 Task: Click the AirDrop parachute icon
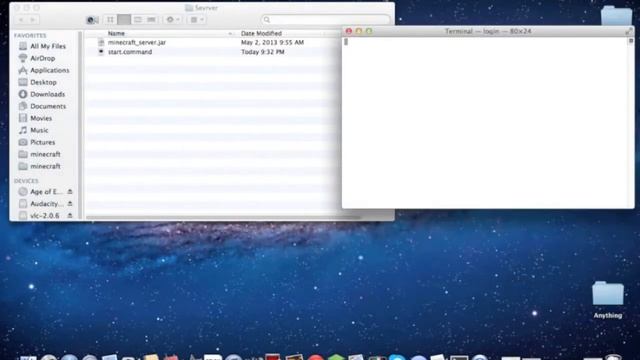coord(23,58)
